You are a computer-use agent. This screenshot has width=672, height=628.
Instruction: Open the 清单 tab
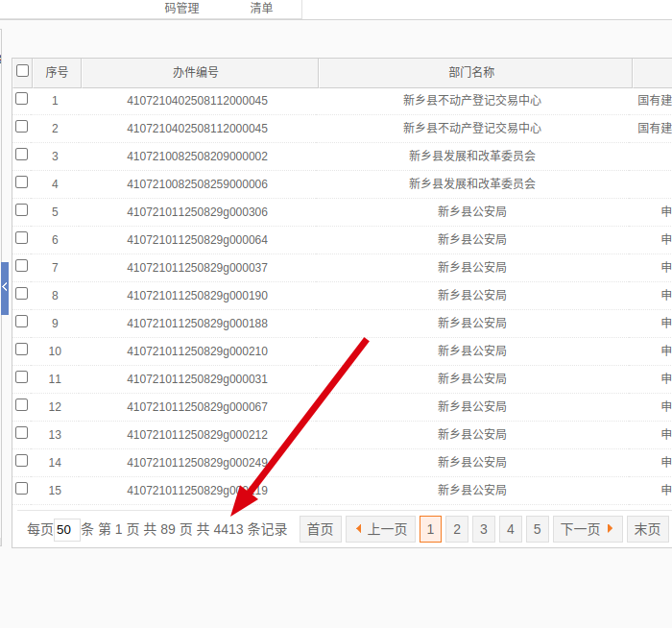point(261,9)
